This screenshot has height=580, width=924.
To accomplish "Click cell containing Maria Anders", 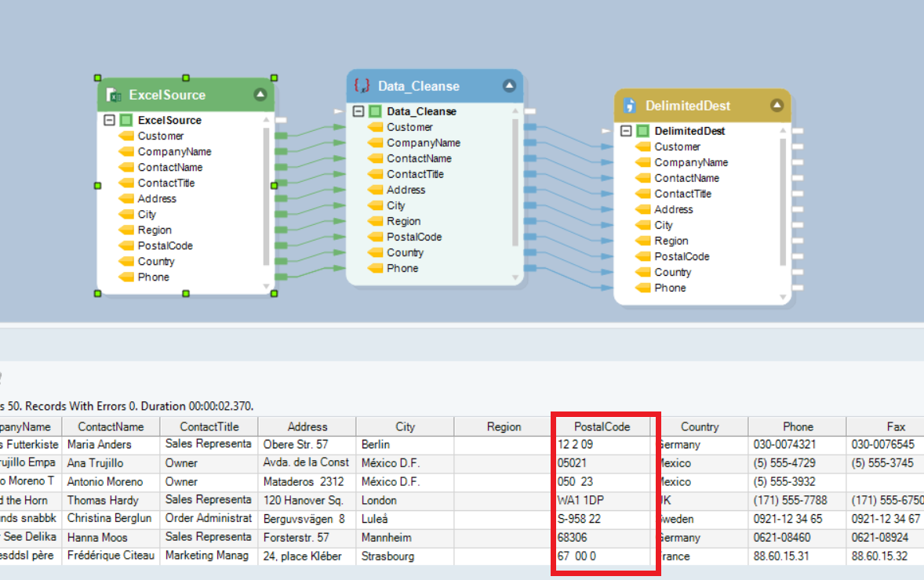I will click(x=111, y=444).
